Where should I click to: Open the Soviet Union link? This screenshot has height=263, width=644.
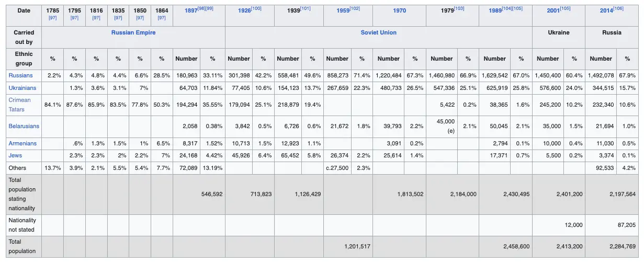click(378, 32)
